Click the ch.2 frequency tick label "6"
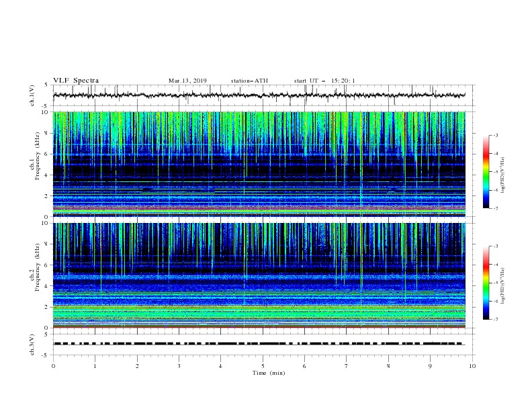This screenshot has width=532, height=411. (46, 265)
